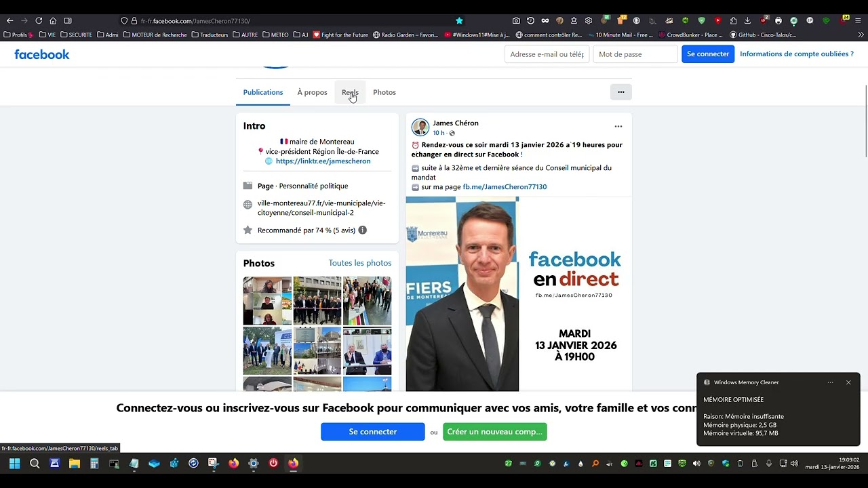This screenshot has height=488, width=868.
Task: Open browser history clock icon
Action: [x=530, y=21]
